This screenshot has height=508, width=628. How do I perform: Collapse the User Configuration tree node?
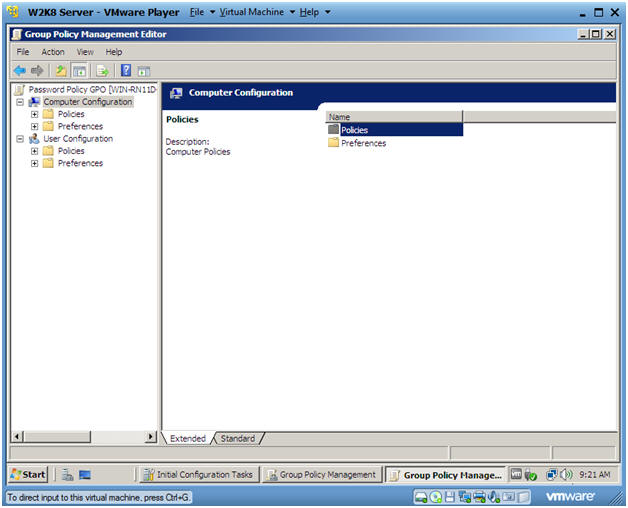(x=20, y=139)
